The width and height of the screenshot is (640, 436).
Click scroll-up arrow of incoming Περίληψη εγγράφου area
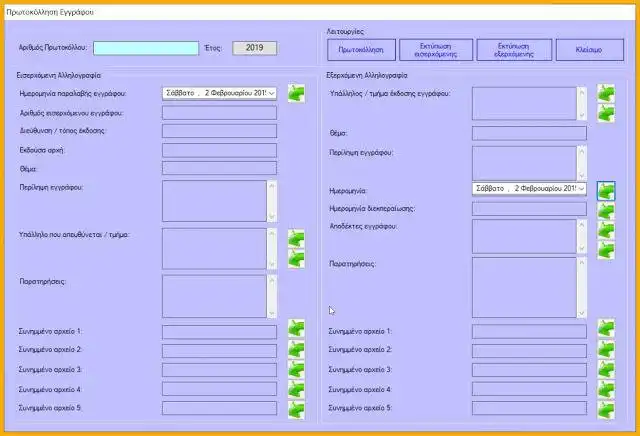(272, 186)
